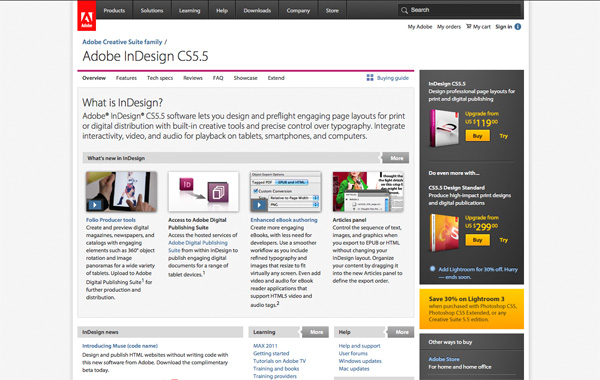
Task: Click More in Learning section
Action: [x=316, y=332]
